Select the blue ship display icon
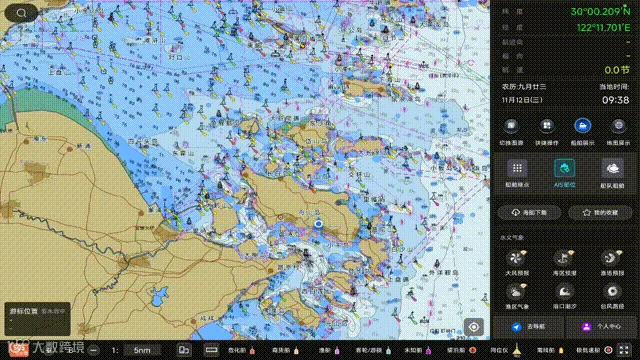640x360 pixels. (x=582, y=126)
